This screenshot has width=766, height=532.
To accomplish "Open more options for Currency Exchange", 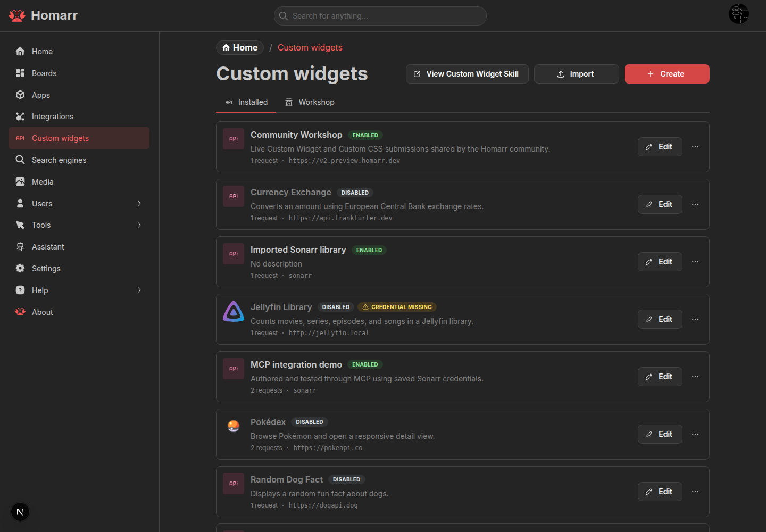I will coord(695,204).
